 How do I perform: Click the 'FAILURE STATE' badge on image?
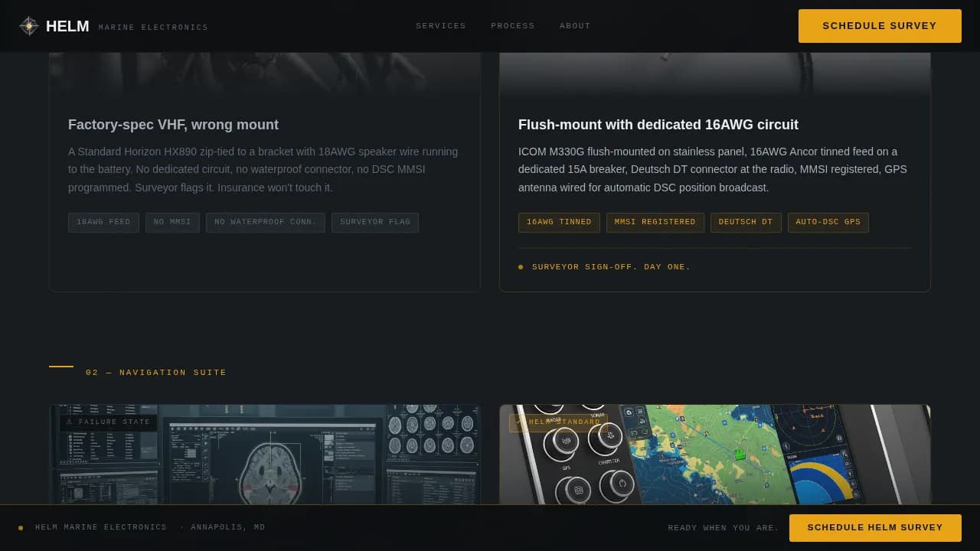[x=108, y=422]
